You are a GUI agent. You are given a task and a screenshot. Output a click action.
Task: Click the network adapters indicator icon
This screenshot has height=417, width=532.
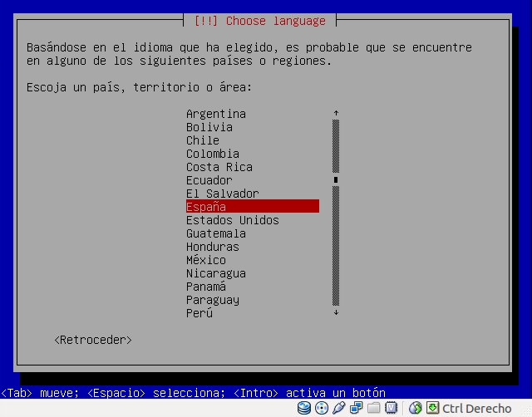[356, 408]
